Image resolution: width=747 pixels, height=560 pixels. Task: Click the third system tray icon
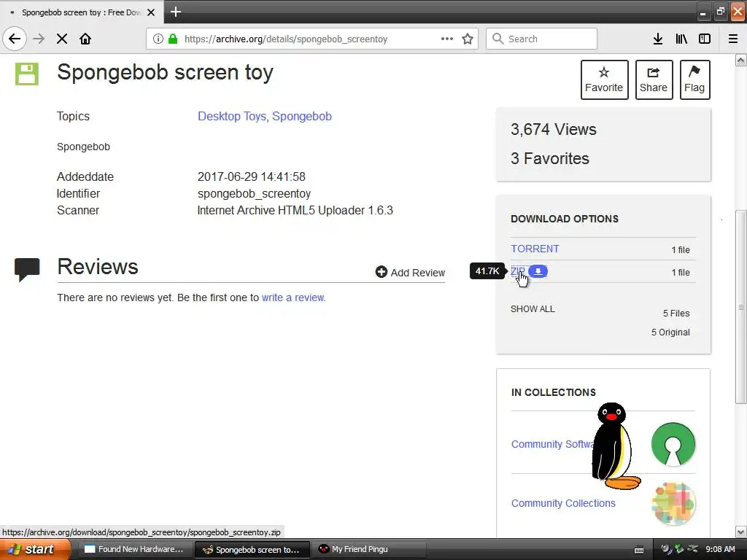[692, 549]
